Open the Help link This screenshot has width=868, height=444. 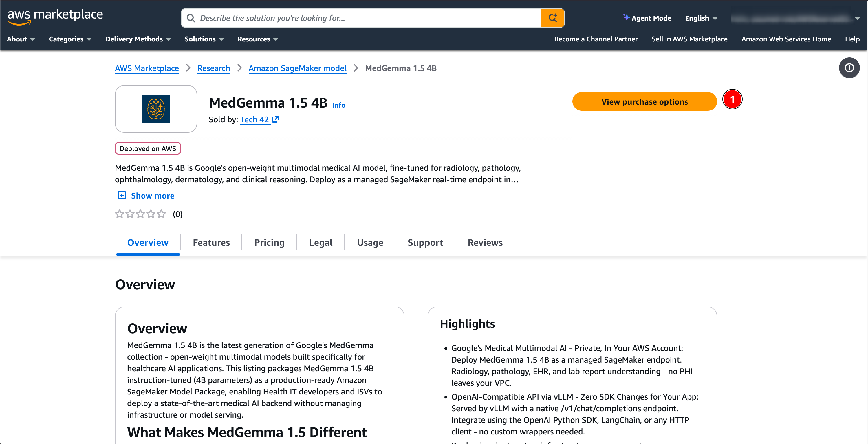tap(852, 39)
